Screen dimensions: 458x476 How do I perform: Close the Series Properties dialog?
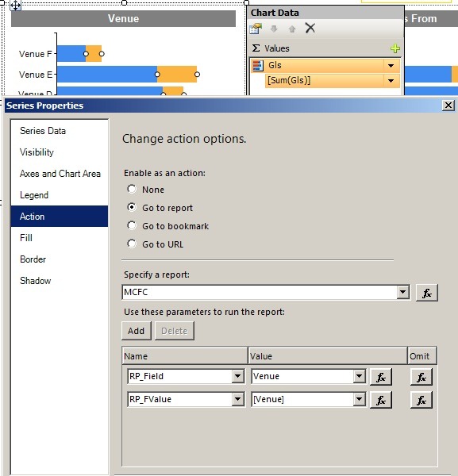coord(448,106)
